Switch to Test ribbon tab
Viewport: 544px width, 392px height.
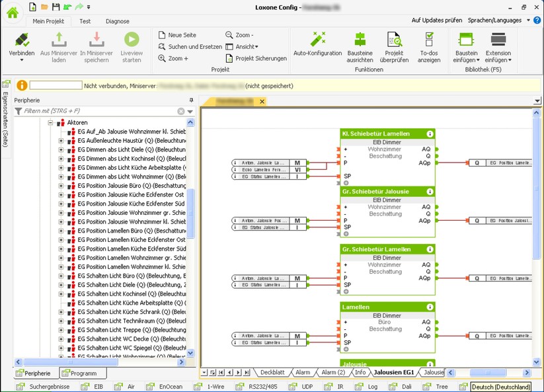tap(85, 21)
